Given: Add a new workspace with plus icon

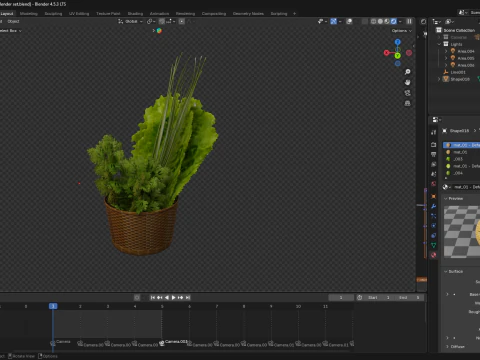Looking at the screenshot, I should pos(294,14).
